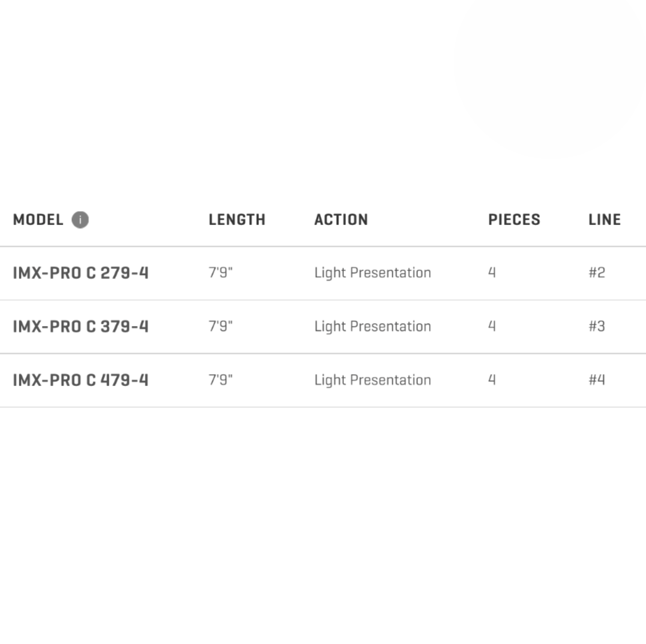This screenshot has width=646, height=644.
Task: Click the LINE column header
Action: coord(604,220)
